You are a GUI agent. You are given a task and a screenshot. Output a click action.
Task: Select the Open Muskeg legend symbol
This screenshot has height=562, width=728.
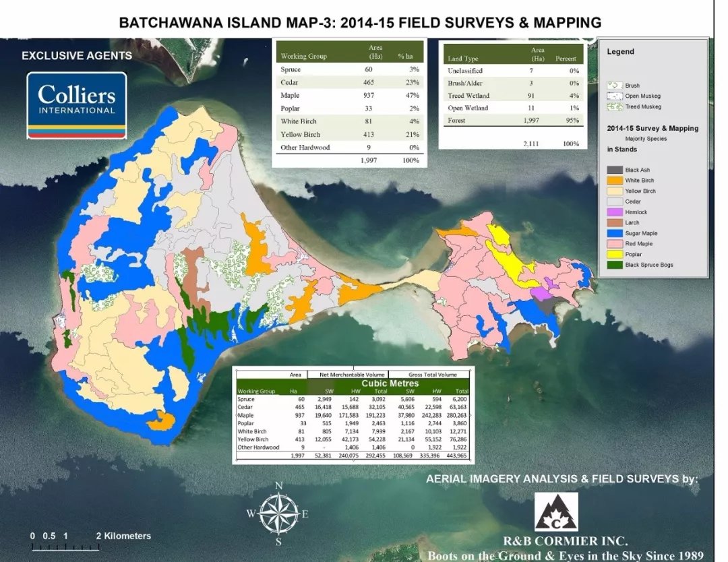pos(615,96)
